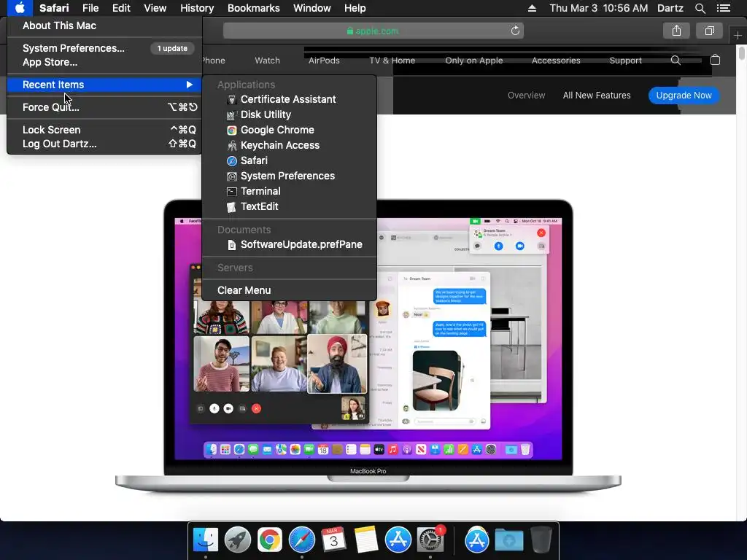Open the Window menu

point(311,8)
